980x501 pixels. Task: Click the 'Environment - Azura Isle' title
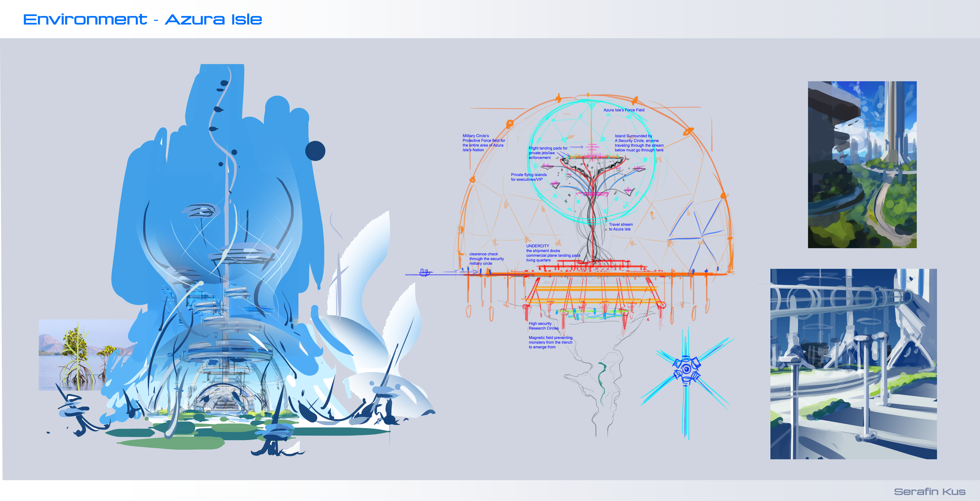142,19
